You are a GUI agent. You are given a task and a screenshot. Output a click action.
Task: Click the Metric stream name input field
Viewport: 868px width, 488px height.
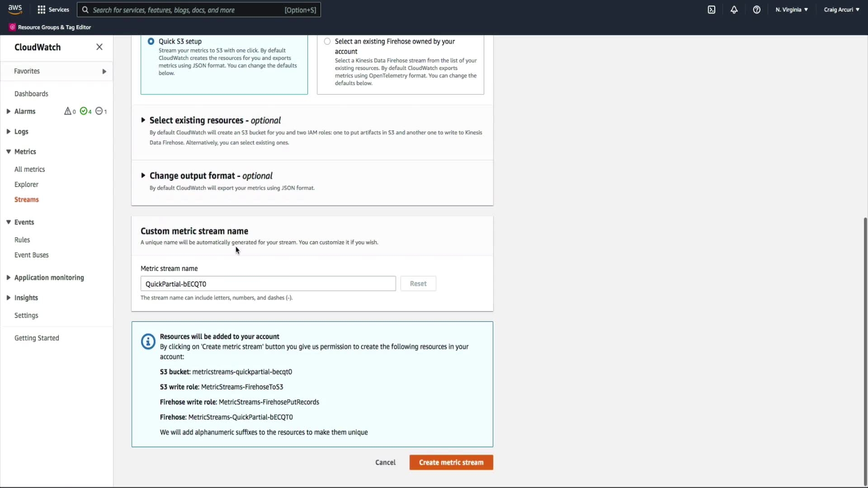pyautogui.click(x=268, y=284)
